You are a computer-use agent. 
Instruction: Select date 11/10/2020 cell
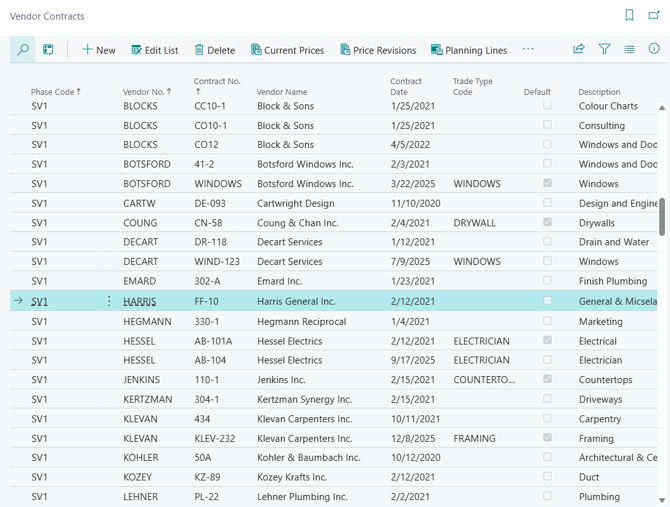pos(415,203)
